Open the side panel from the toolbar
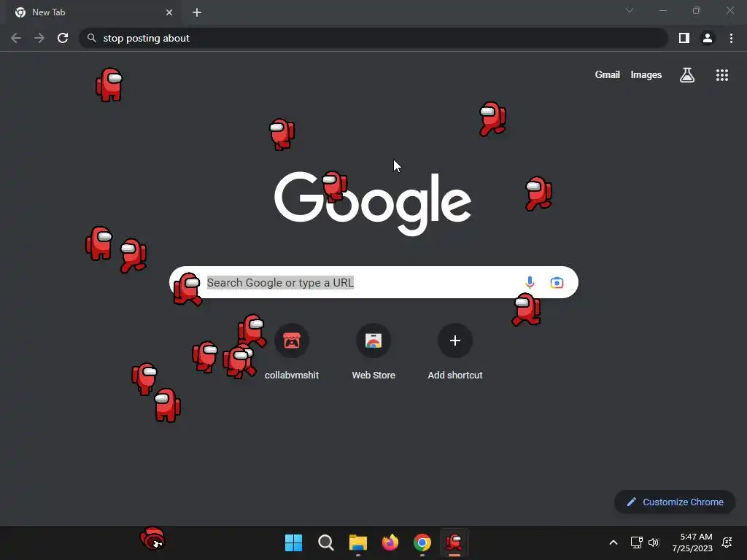The height and width of the screenshot is (560, 747). [684, 38]
